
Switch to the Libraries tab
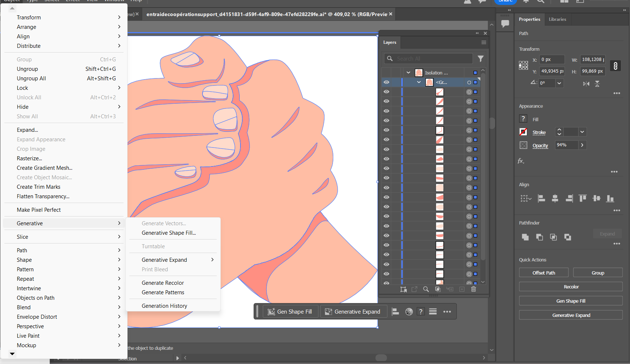click(x=558, y=19)
